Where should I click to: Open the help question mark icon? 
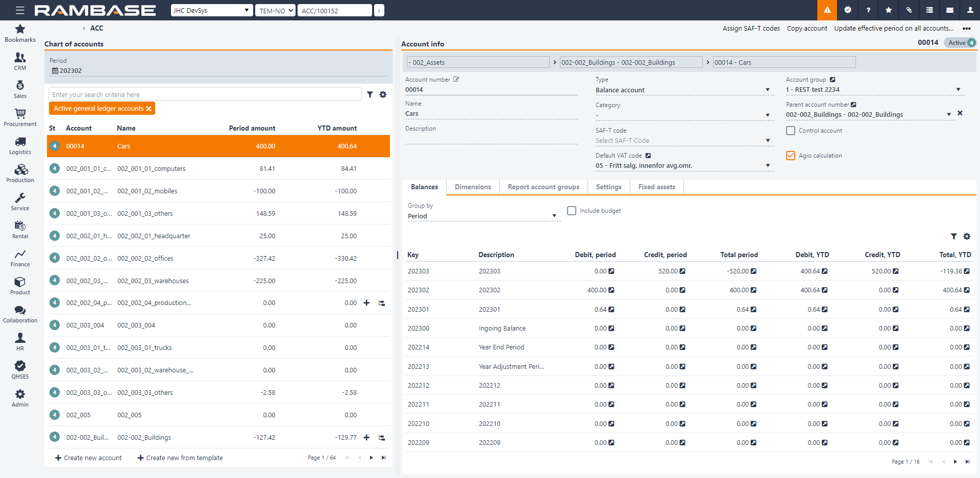coord(868,10)
